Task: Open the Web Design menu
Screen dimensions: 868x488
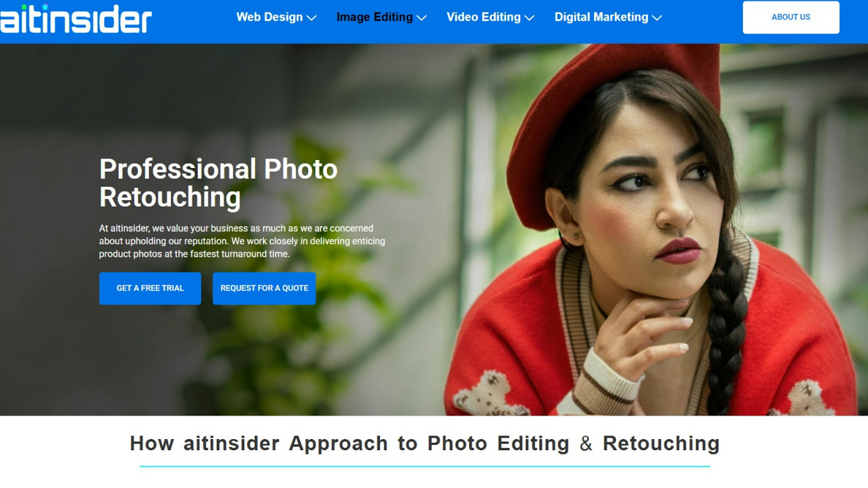Action: coord(270,17)
